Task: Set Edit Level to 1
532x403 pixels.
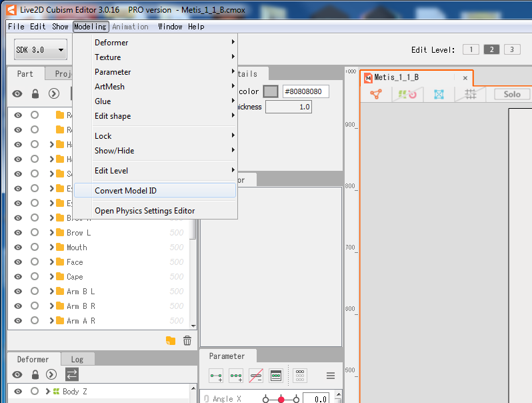Action: tap(471, 49)
